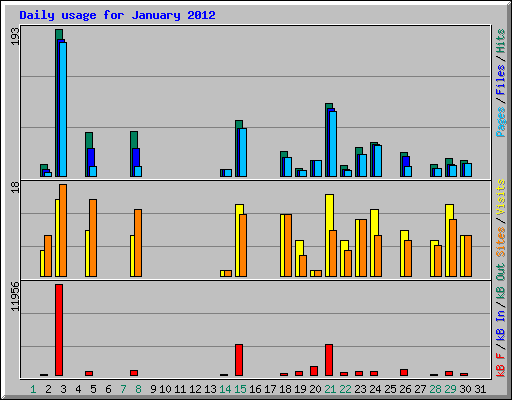
Task: Click green day 8 on the x-axis
Action: [138, 389]
